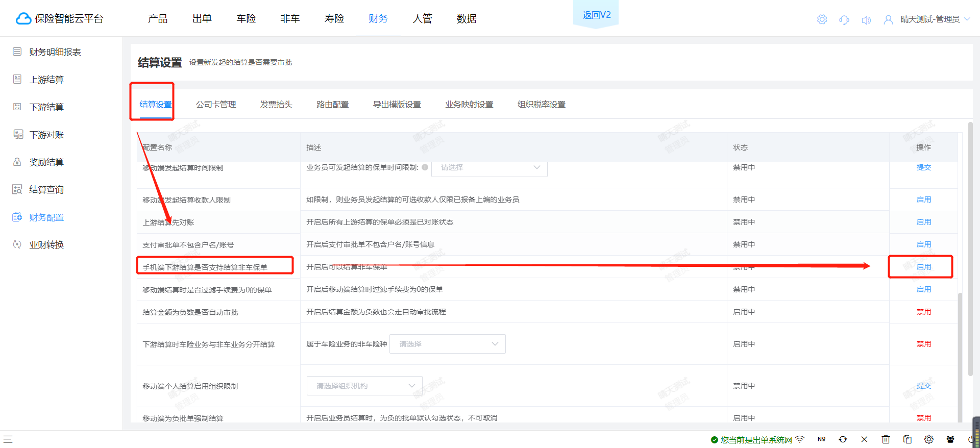Enable 移动端结算时是否过滤手续费为0的保单
The image size is (980, 448).
[x=924, y=289]
